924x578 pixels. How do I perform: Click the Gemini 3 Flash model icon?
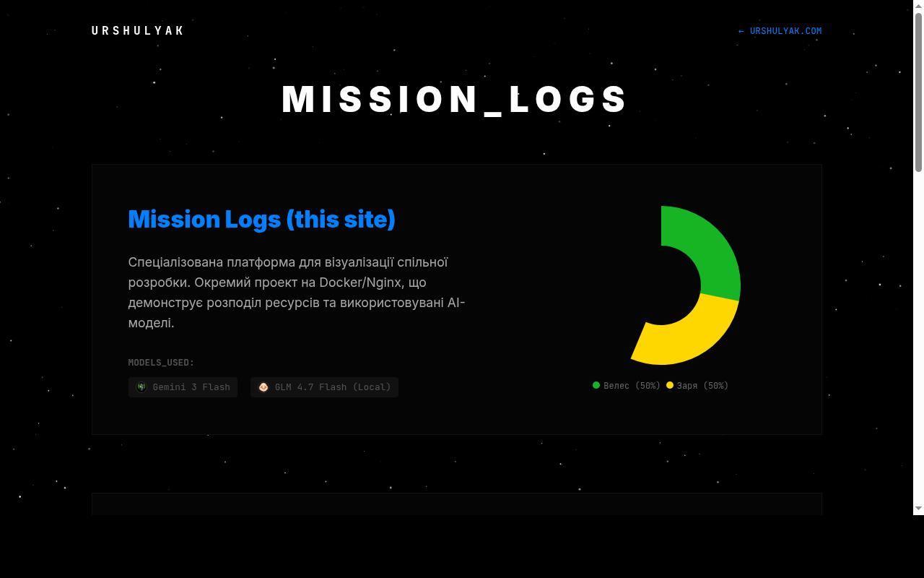tap(141, 387)
